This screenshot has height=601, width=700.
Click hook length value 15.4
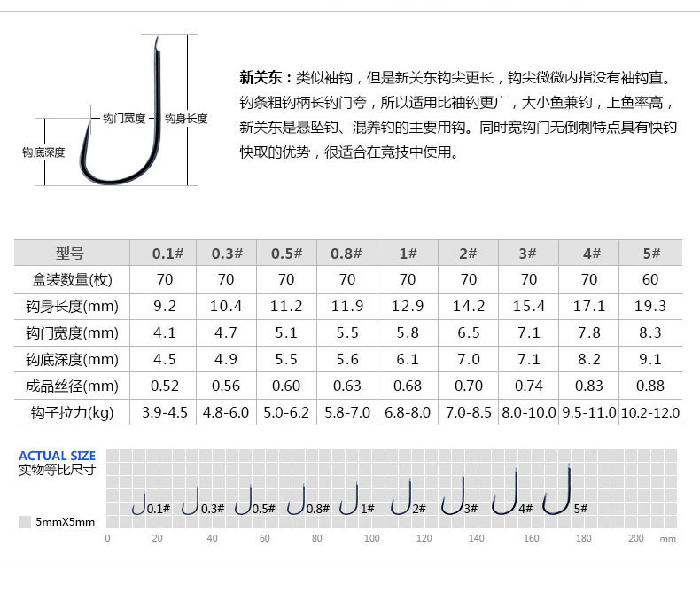tap(529, 307)
